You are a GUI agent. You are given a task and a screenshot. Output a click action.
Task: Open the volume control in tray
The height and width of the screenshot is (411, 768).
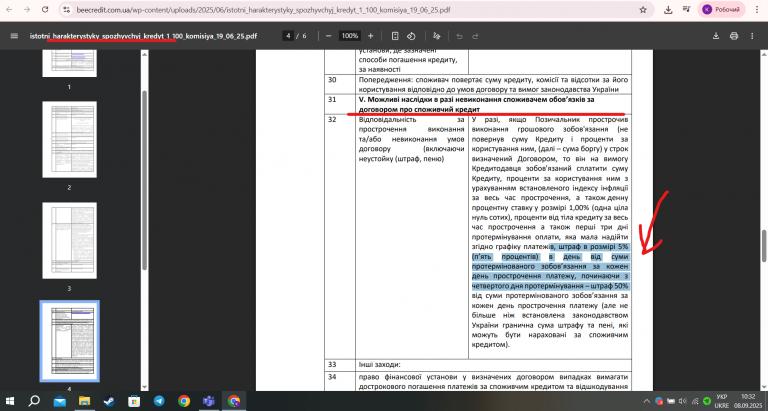pos(683,401)
